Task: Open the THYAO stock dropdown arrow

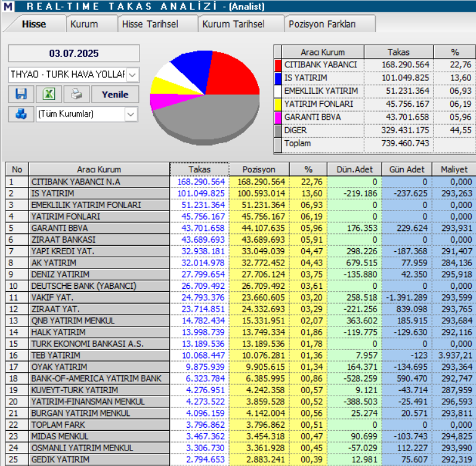Action: pyautogui.click(x=132, y=75)
